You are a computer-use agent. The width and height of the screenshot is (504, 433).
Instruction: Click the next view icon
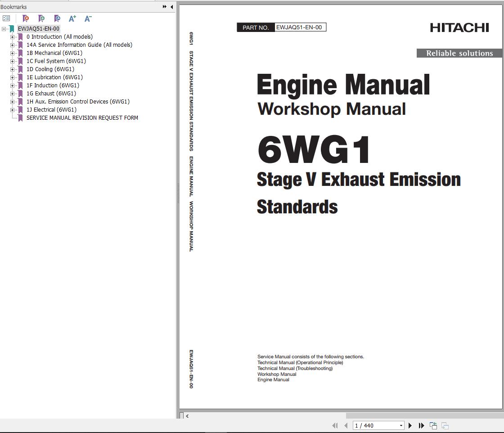pos(445,426)
